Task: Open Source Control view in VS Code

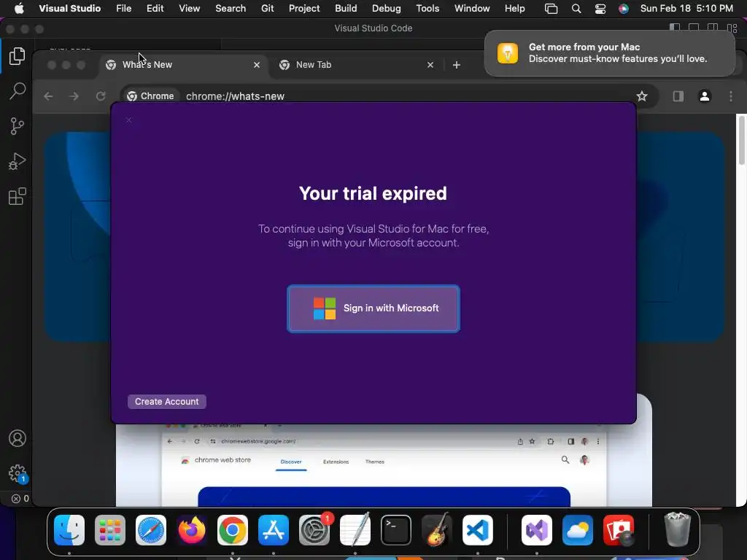Action: (18, 126)
